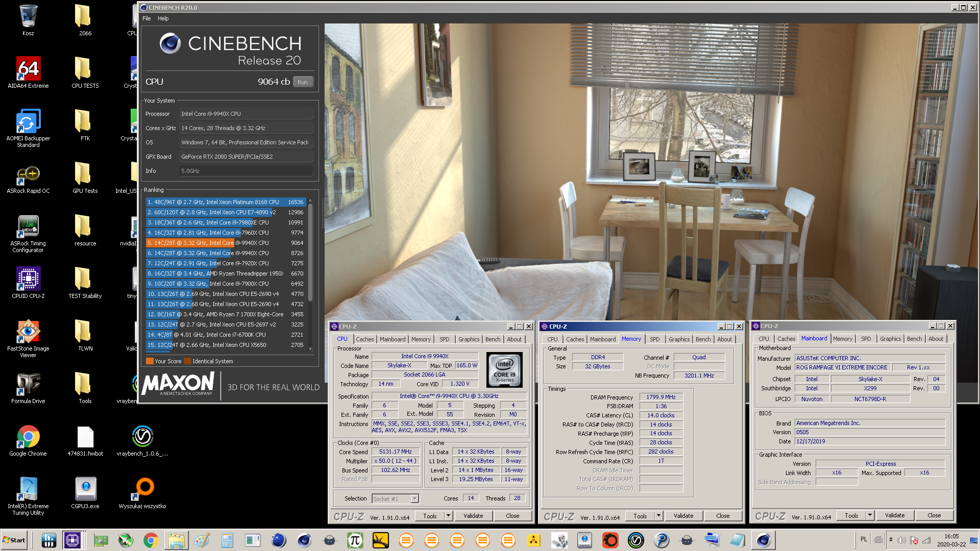Show hidden system tray icons arrow
The height and width of the screenshot is (551, 980).
(891, 540)
